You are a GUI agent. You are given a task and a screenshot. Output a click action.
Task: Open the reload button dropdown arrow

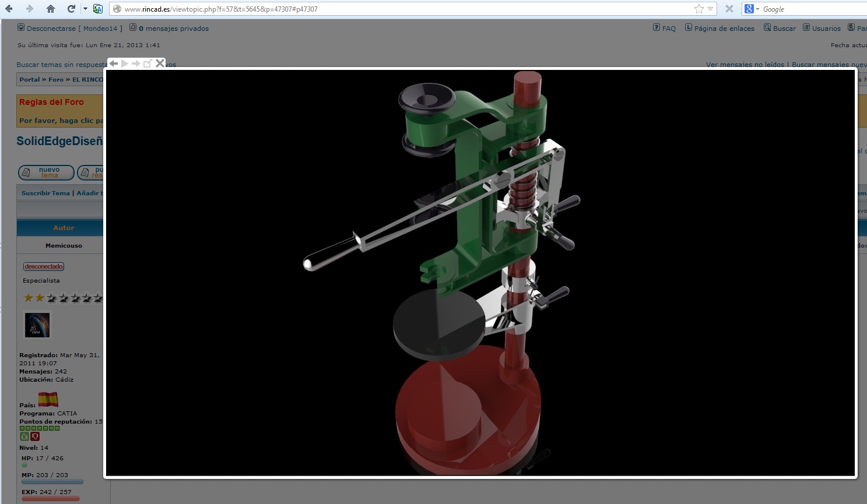[85, 9]
